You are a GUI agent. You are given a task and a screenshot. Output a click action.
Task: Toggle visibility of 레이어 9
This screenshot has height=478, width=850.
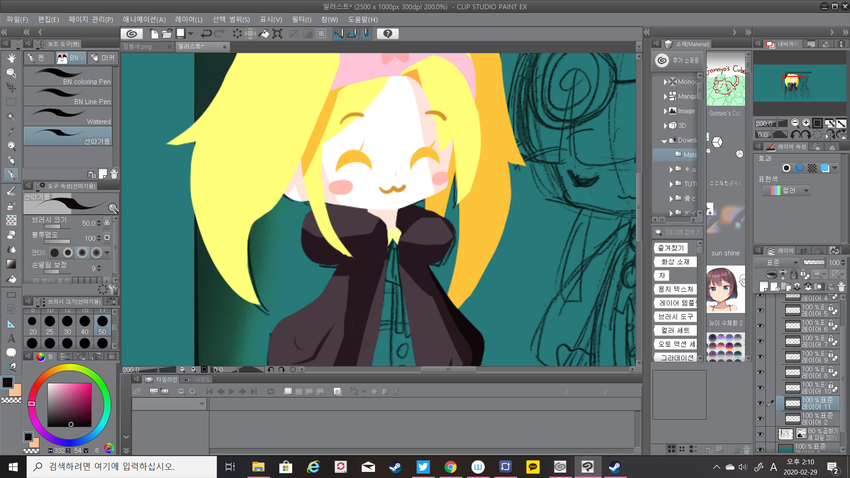[x=760, y=357]
